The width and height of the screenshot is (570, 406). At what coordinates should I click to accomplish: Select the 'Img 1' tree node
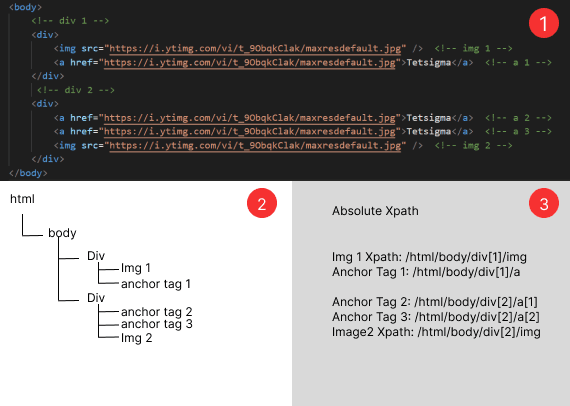(x=136, y=268)
